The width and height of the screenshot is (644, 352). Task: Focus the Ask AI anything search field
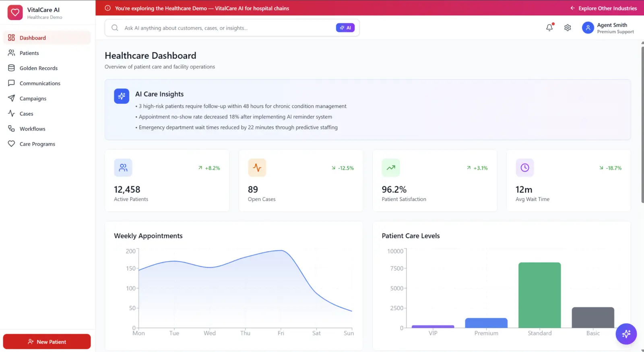click(x=228, y=28)
